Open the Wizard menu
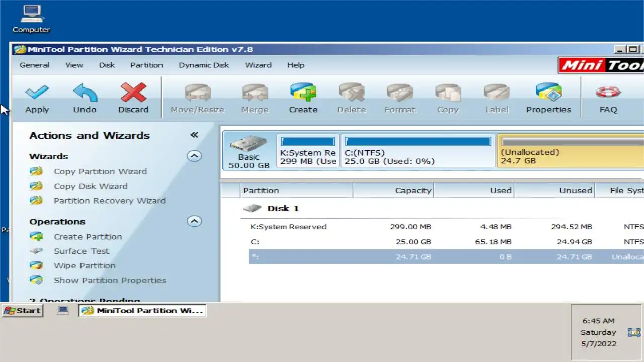Viewport: 644px width, 362px height. click(258, 65)
